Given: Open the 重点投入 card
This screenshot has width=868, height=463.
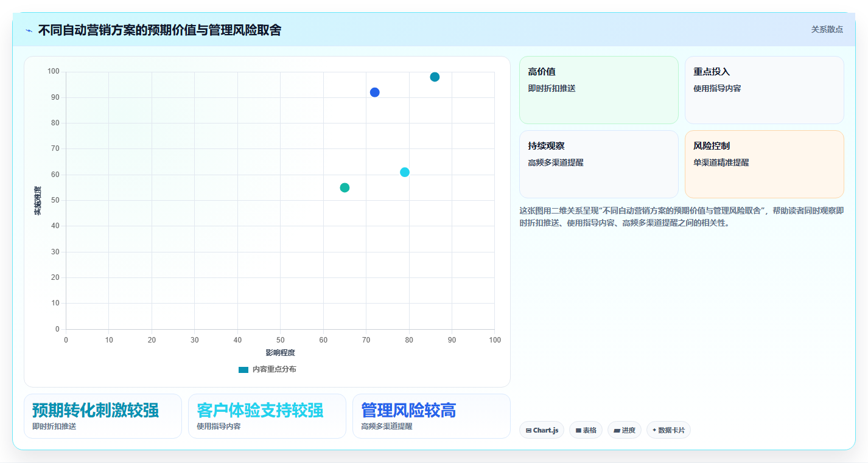Looking at the screenshot, I should pos(764,90).
